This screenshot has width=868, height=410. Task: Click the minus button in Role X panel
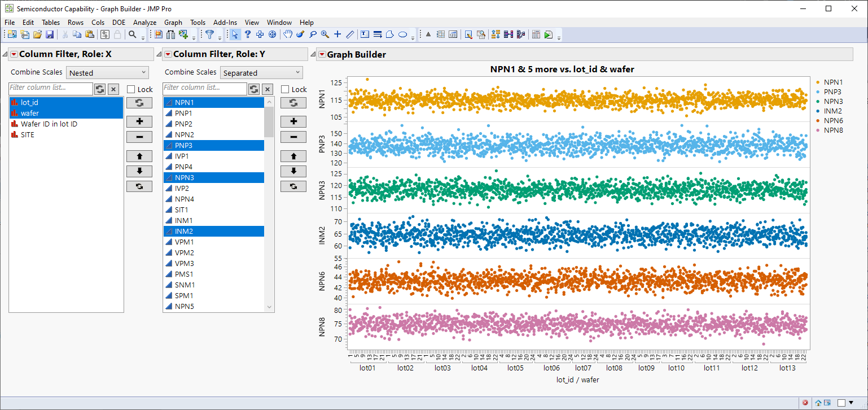139,137
